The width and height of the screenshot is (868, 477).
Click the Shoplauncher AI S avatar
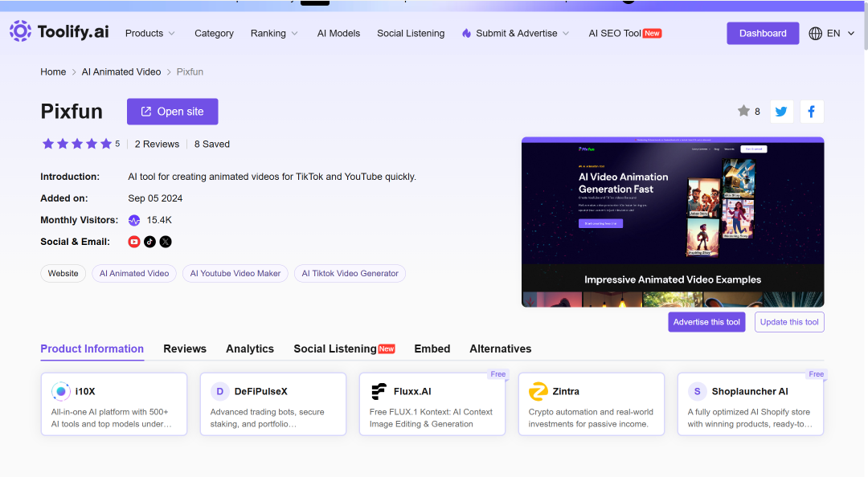[697, 391]
